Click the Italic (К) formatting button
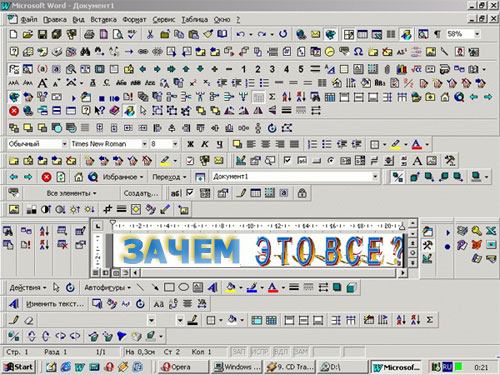The height and width of the screenshot is (375, 500). [x=205, y=144]
